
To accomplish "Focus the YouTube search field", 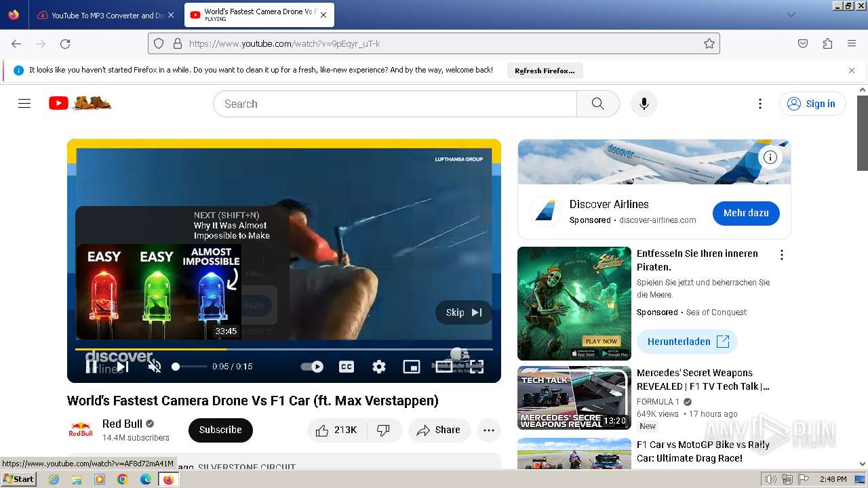I will (x=395, y=104).
